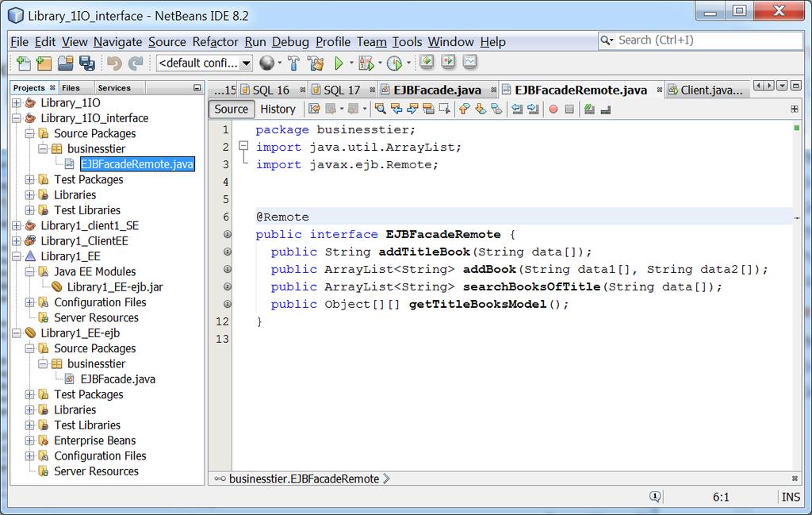Click the Save All toolbar icon

click(x=86, y=63)
